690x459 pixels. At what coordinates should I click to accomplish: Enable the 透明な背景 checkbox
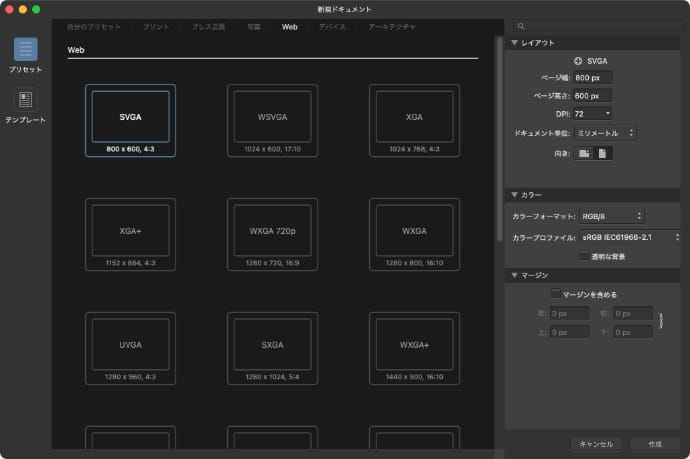coord(584,257)
